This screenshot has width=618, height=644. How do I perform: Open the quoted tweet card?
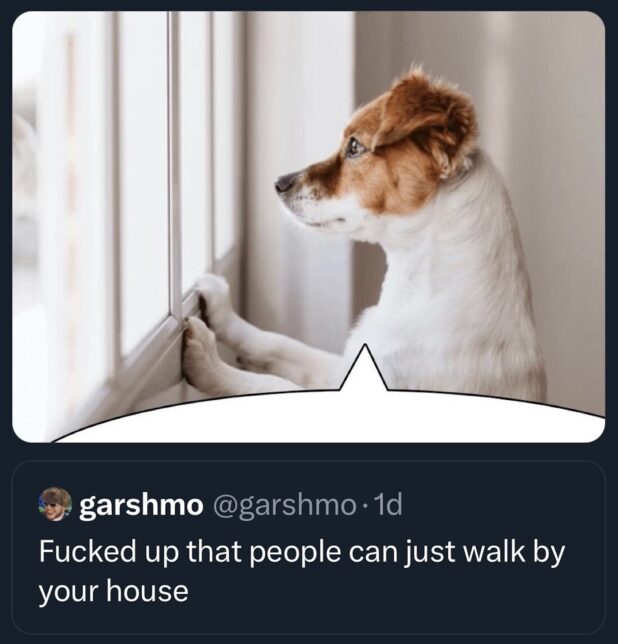coord(308,547)
